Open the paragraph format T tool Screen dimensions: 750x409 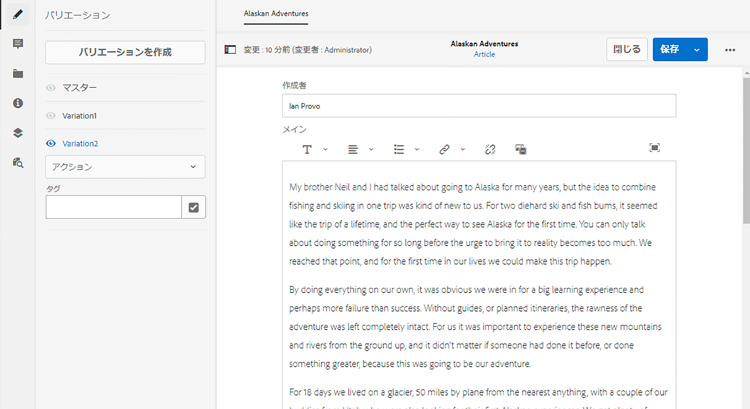coord(307,150)
